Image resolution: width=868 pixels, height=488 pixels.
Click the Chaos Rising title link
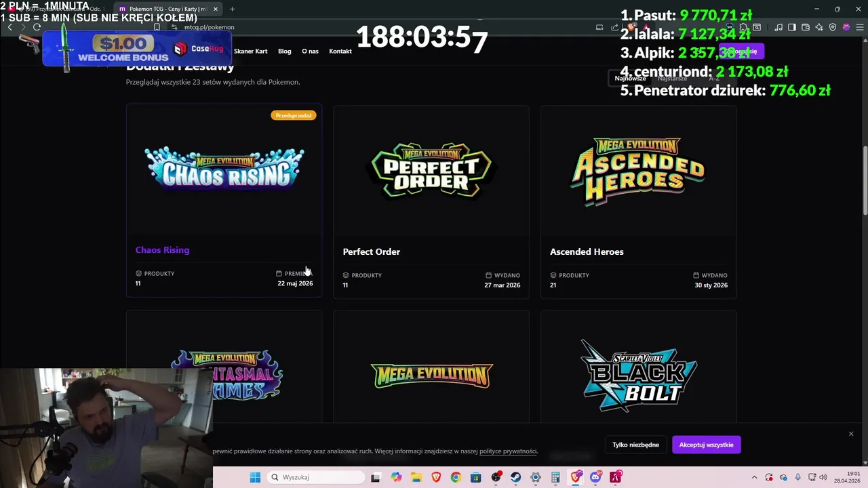162,250
